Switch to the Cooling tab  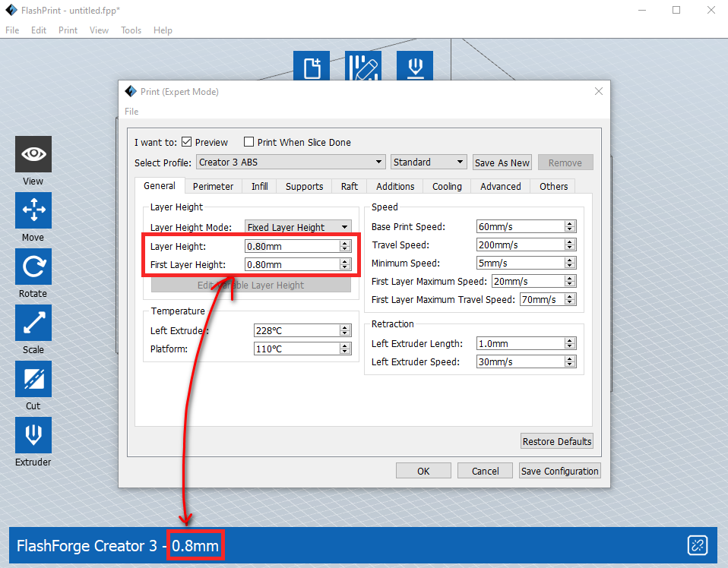(447, 187)
